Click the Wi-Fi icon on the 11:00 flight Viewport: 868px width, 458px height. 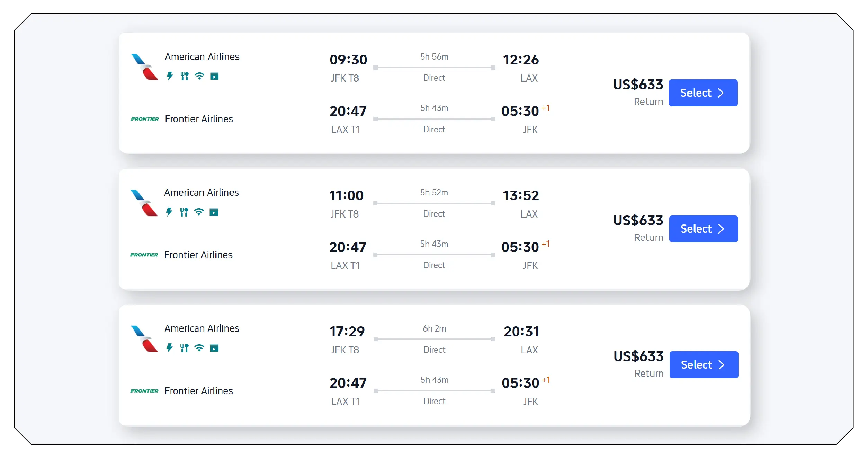[x=199, y=212]
